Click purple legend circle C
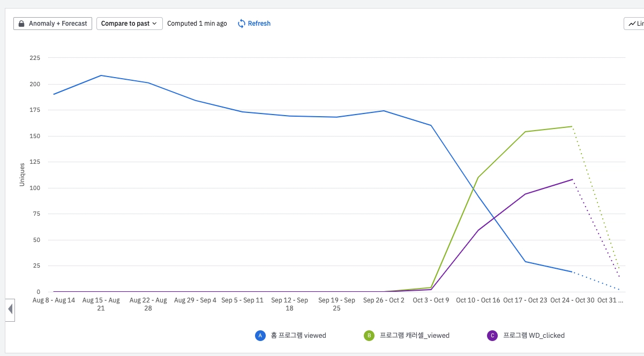 (492, 336)
